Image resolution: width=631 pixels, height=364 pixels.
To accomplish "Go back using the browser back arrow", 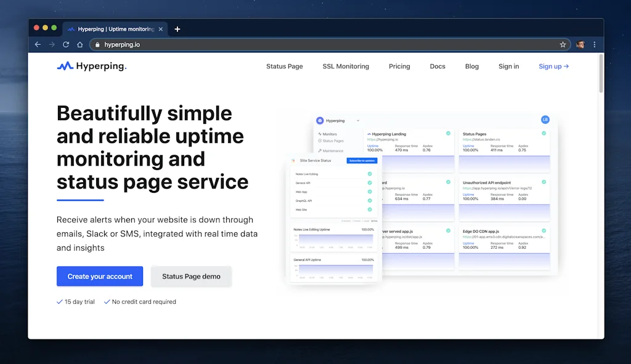I will 38,45.
